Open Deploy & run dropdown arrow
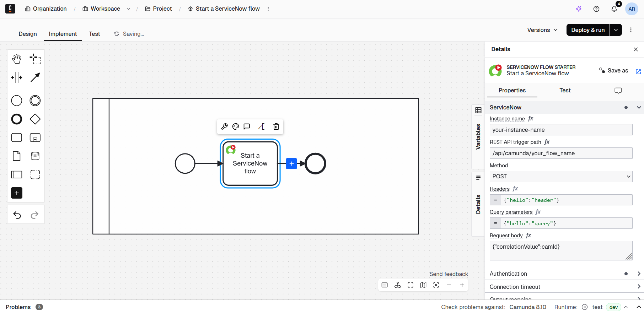Viewport: 644px width, 313px height. coord(616,30)
